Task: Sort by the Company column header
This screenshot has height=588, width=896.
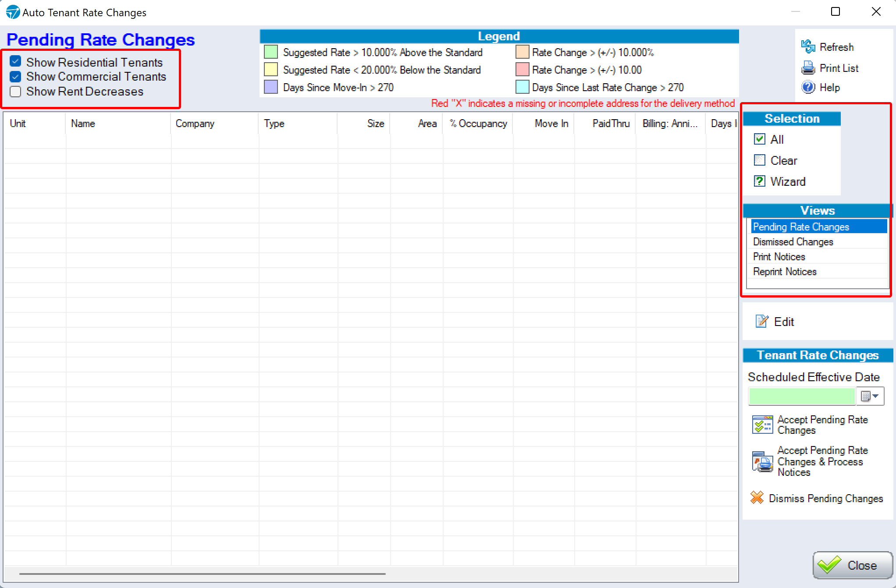Action: coord(214,124)
